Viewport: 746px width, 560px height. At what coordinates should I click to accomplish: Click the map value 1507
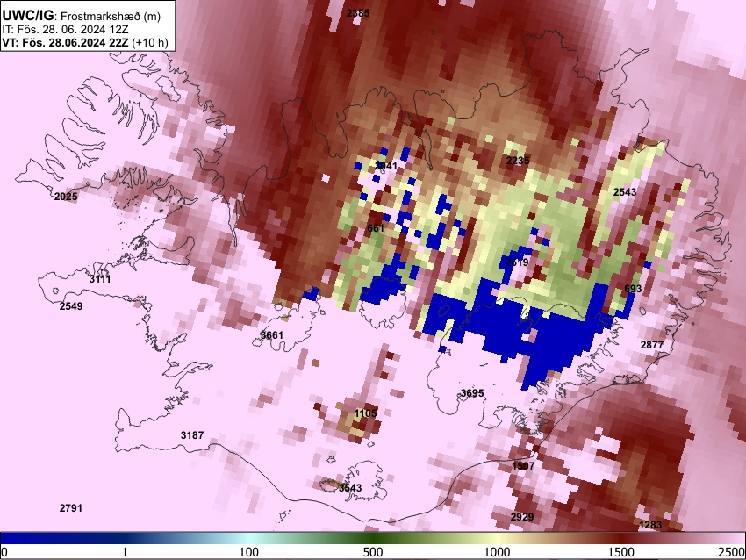[523, 466]
